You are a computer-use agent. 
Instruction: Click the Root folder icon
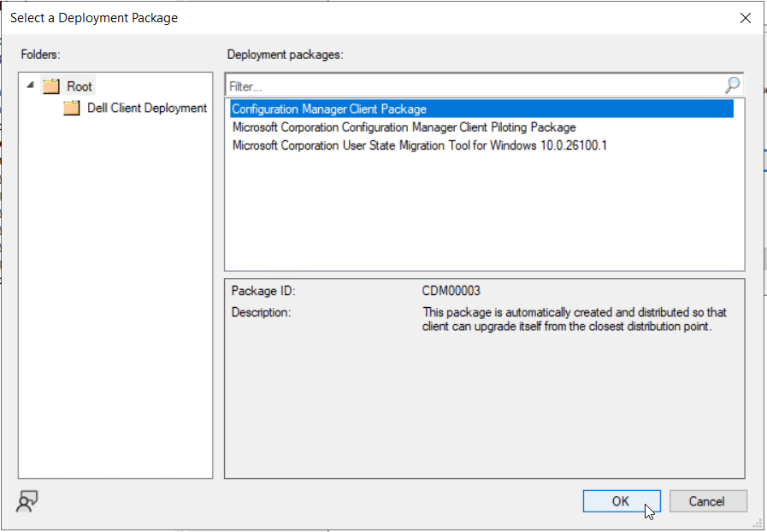coord(52,86)
